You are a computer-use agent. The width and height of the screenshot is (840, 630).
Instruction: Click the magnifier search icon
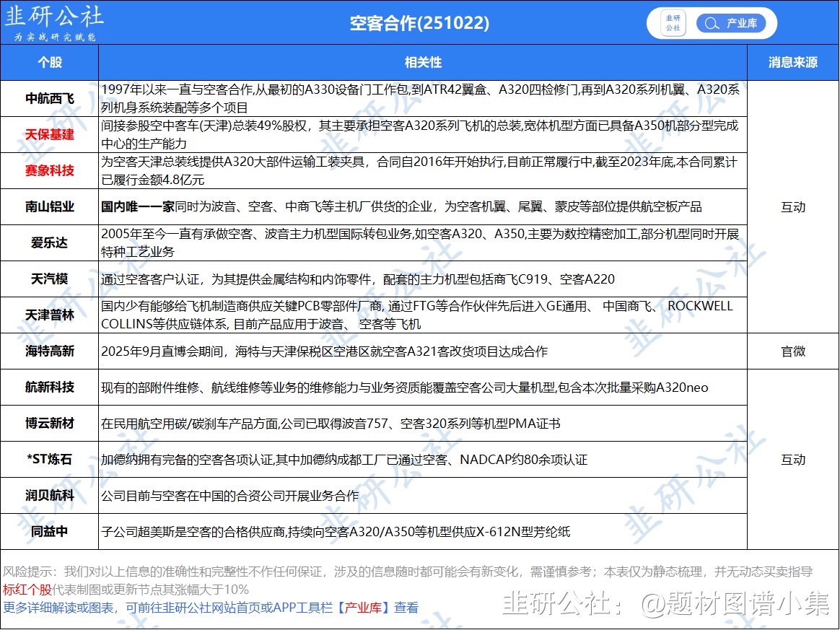pos(712,23)
